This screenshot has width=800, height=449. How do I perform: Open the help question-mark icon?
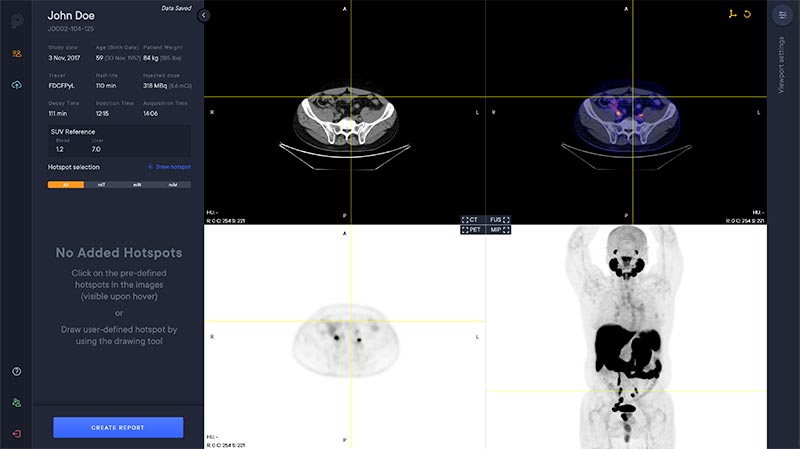click(17, 371)
